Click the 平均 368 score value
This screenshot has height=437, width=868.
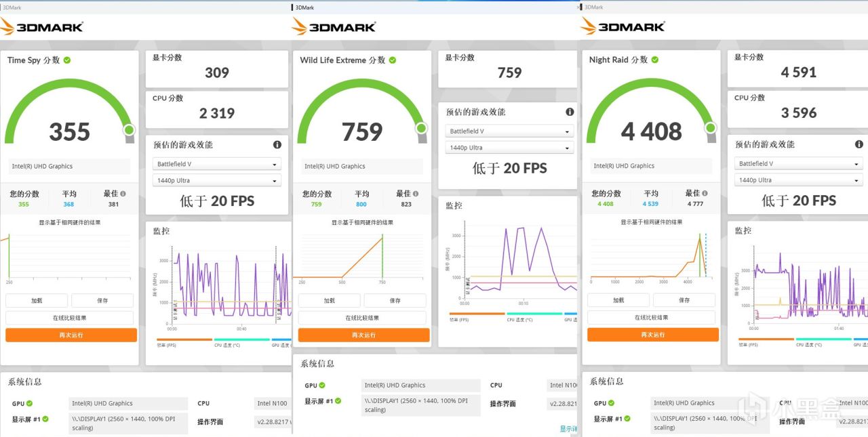pos(69,204)
